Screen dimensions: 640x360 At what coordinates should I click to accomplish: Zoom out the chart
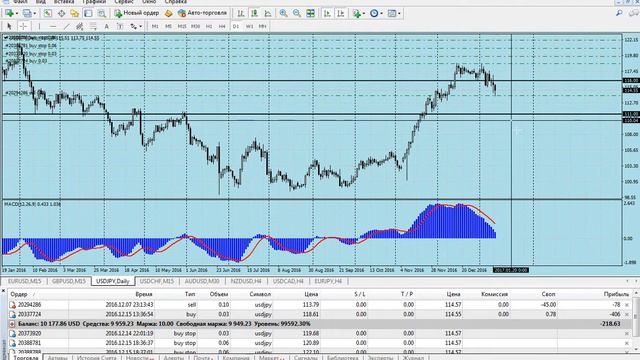297,13
